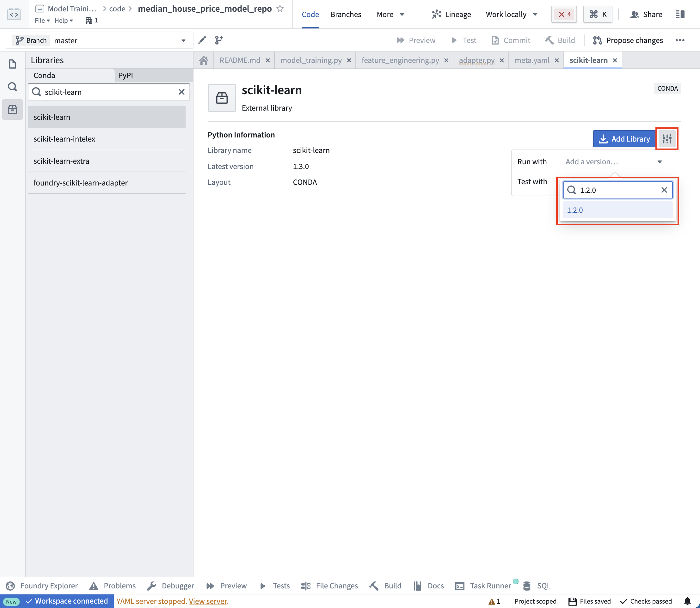Click the Share button
The image size is (700, 608).
pos(646,14)
